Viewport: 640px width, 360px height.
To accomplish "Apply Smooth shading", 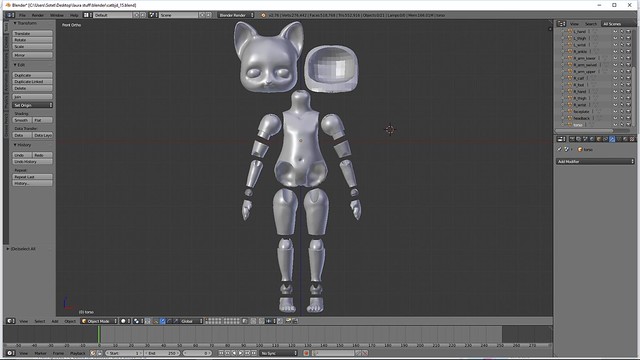I will coord(22,120).
